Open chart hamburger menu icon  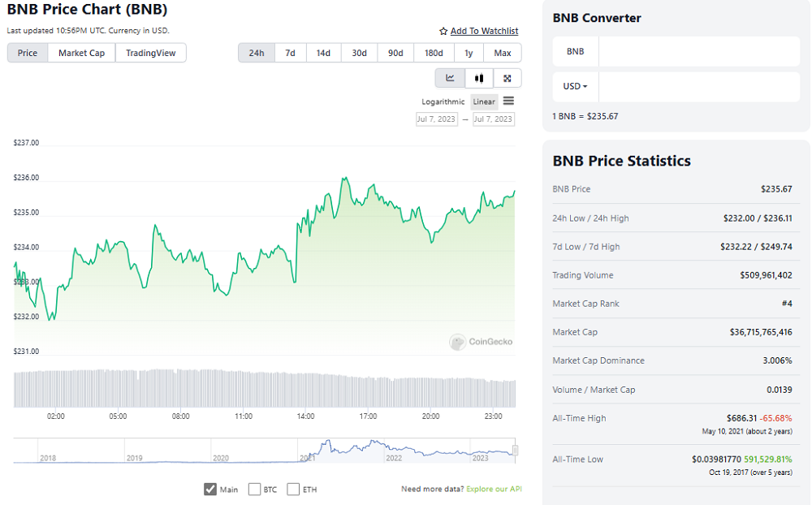pos(508,101)
